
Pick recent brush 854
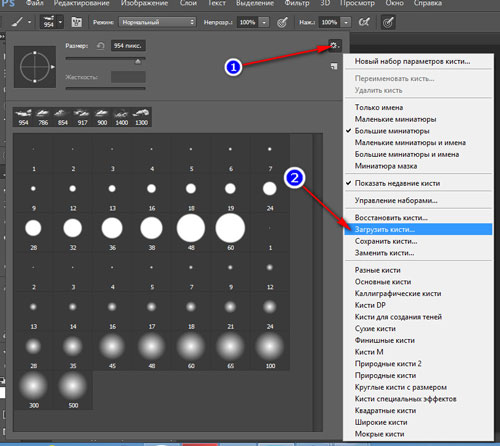(63, 117)
